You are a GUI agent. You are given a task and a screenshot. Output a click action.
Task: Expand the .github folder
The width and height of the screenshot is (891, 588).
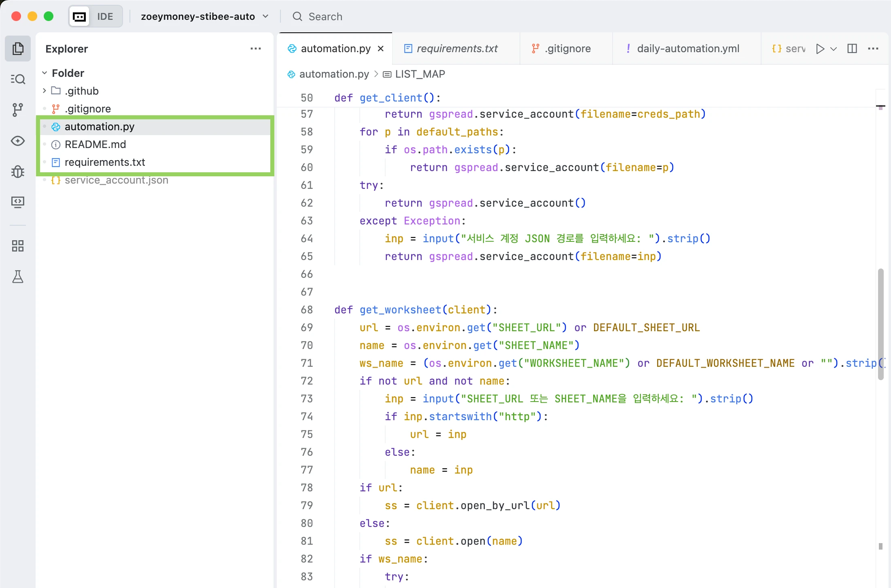coord(81,91)
